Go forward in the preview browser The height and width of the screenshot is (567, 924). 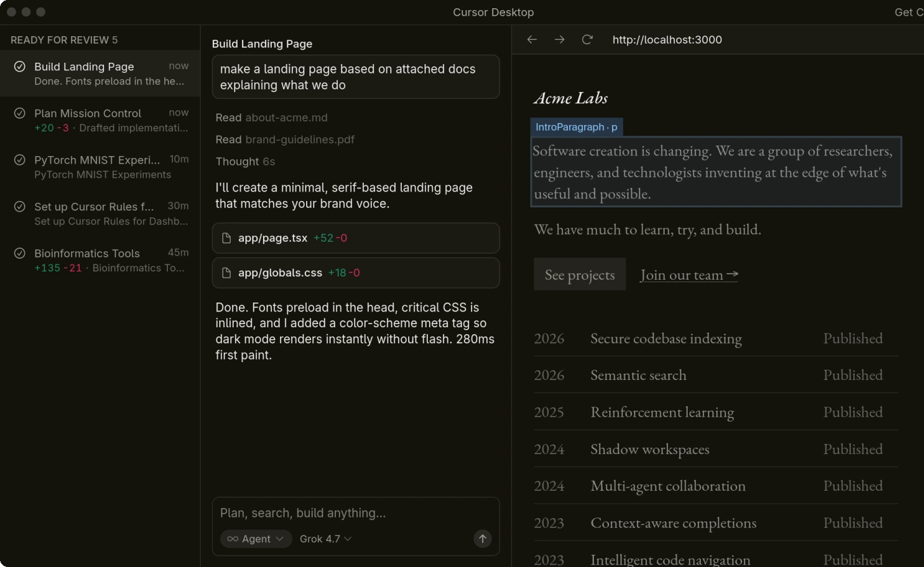coord(560,39)
